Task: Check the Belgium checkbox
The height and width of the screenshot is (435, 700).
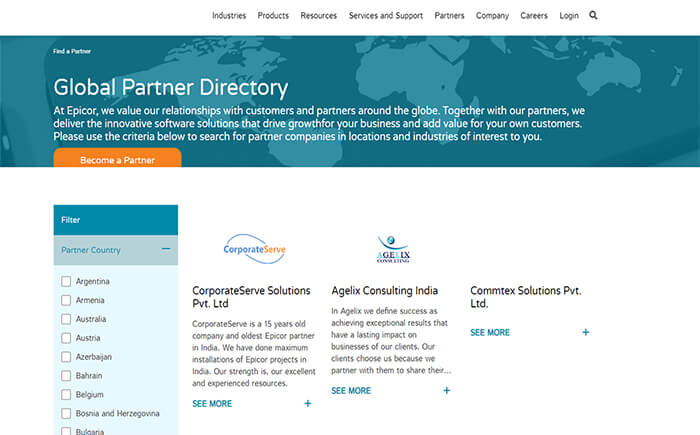Action: 66,394
